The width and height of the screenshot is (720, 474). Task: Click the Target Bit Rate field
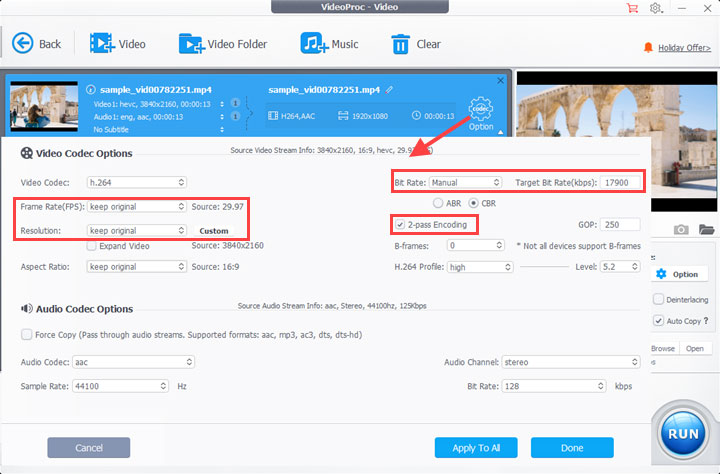click(620, 182)
